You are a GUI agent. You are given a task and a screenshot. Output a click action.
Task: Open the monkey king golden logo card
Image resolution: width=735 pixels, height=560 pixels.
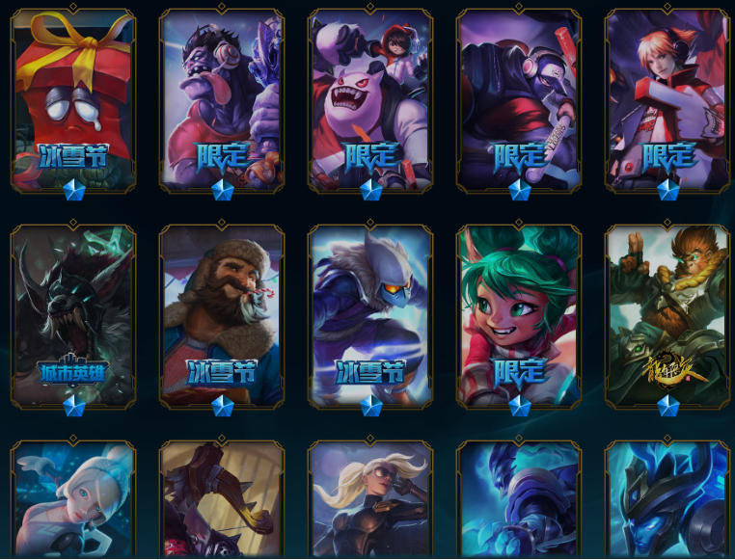coord(667,315)
